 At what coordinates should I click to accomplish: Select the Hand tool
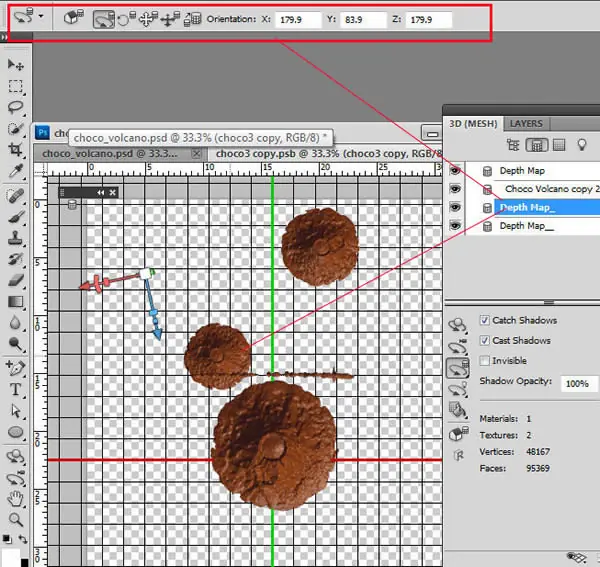(15, 499)
